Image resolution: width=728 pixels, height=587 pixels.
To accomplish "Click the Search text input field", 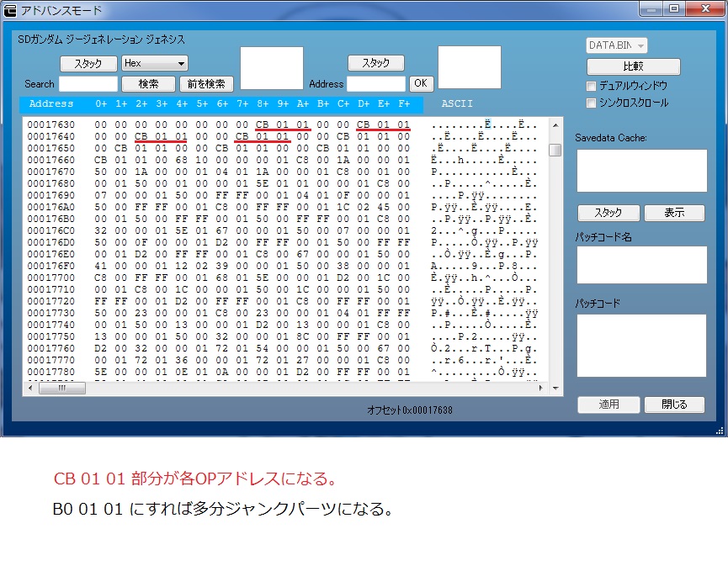I will coord(88,84).
